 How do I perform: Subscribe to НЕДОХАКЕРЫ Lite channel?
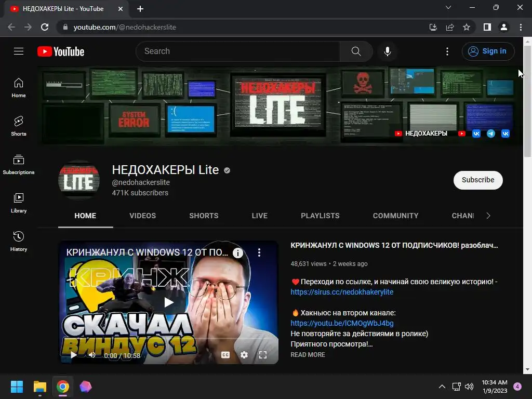click(x=478, y=180)
